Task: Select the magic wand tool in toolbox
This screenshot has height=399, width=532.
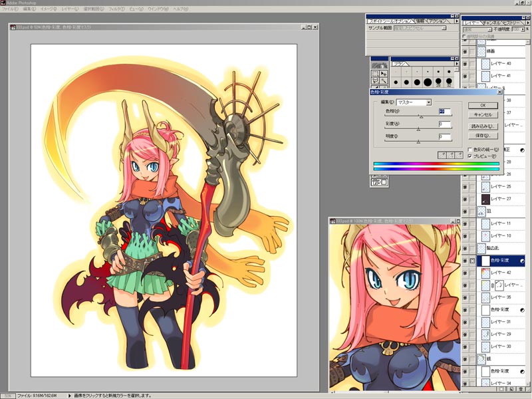Action: click(x=384, y=80)
